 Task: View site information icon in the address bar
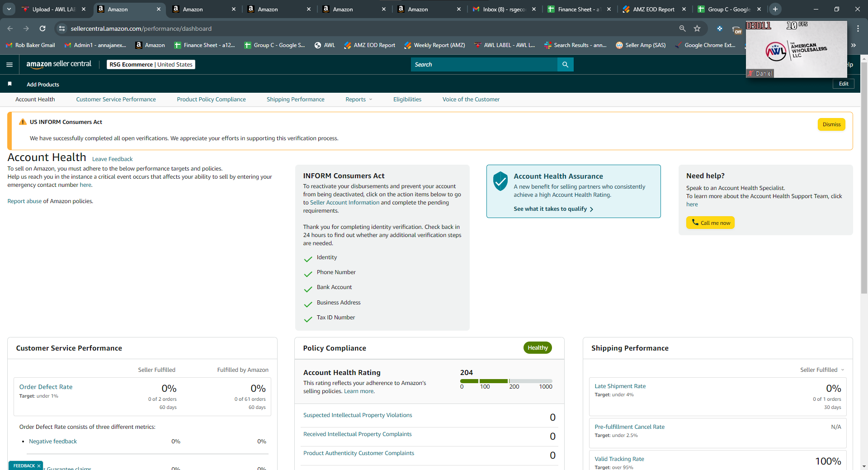pyautogui.click(x=62, y=28)
